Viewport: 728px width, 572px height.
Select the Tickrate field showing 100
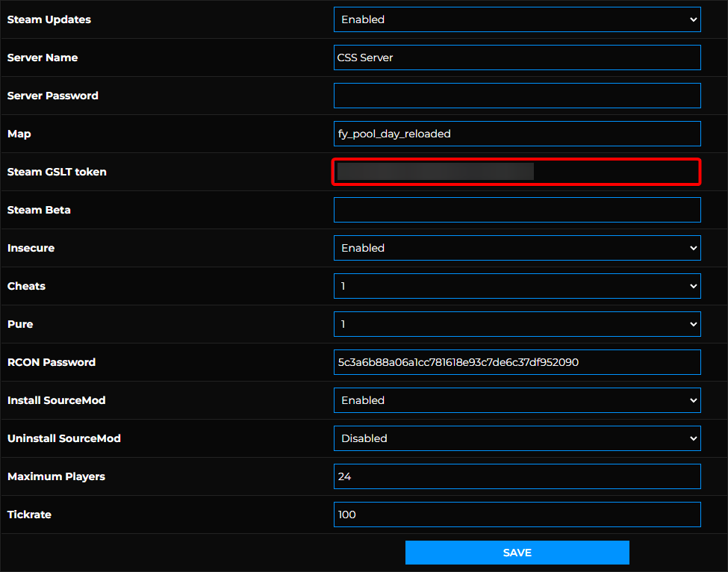point(517,515)
